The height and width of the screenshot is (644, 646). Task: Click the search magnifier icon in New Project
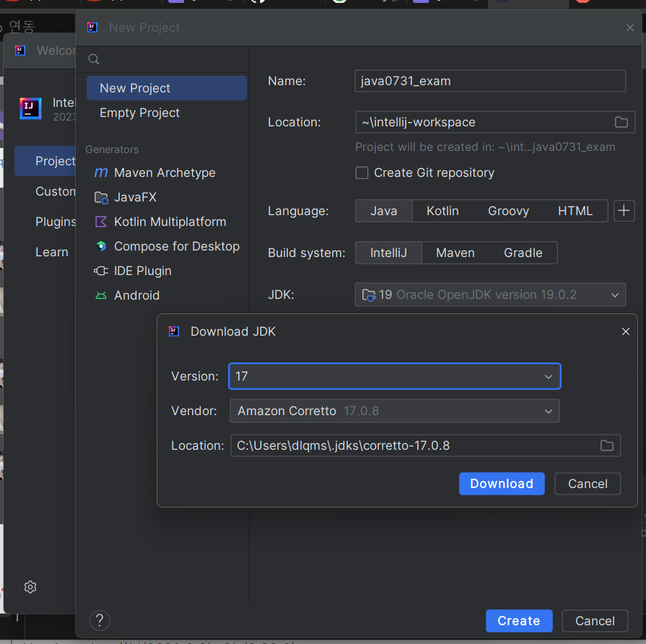(94, 59)
